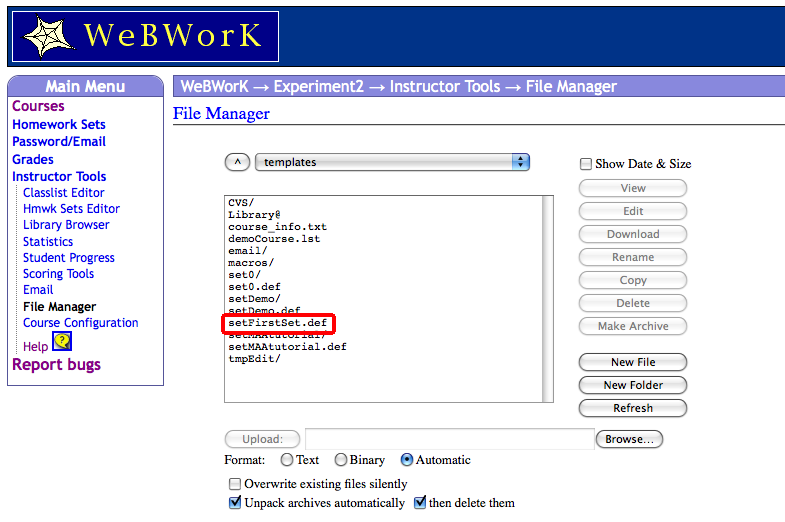
Task: Enable Overwrite existing files silently
Action: tap(235, 484)
